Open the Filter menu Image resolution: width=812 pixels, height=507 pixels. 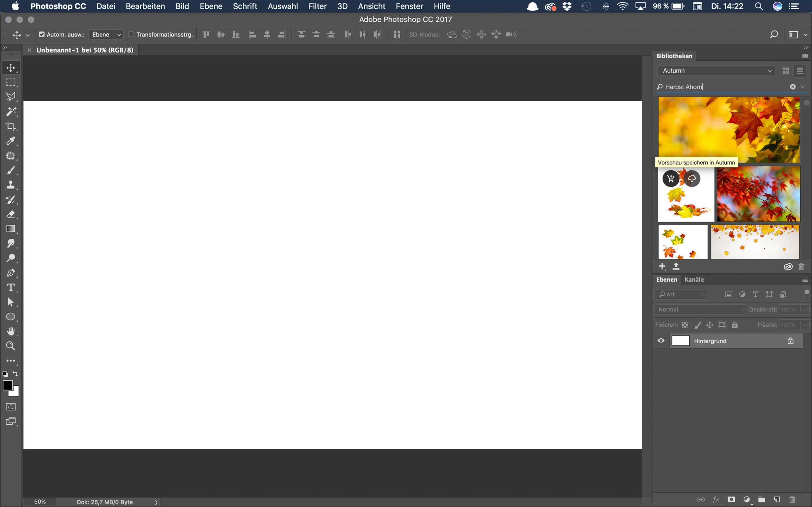click(x=317, y=6)
